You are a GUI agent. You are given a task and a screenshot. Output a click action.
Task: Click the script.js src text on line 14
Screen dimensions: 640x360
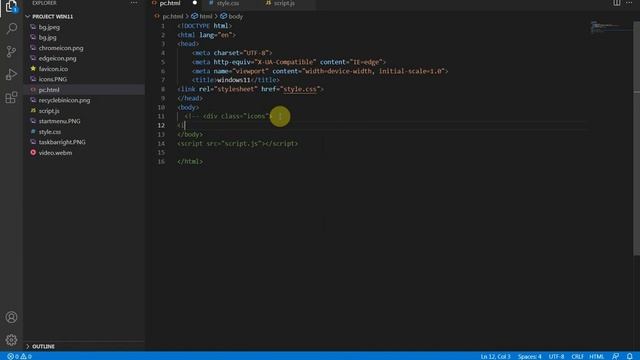click(x=241, y=143)
